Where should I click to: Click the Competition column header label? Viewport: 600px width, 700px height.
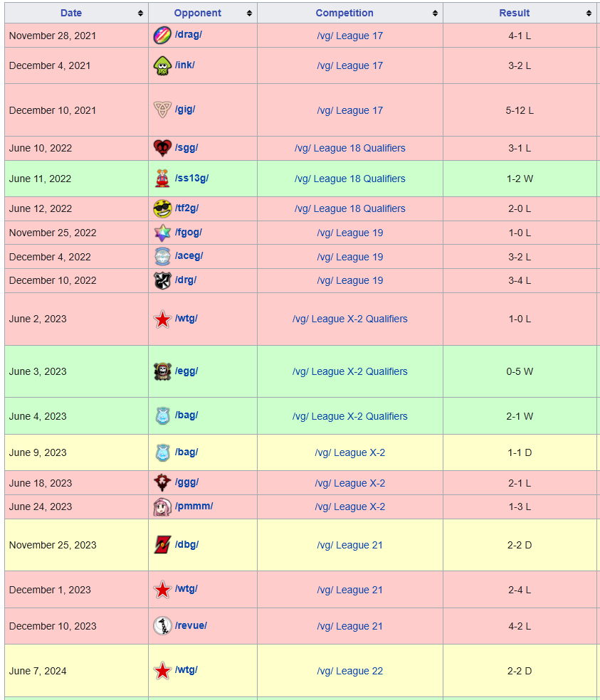click(344, 13)
